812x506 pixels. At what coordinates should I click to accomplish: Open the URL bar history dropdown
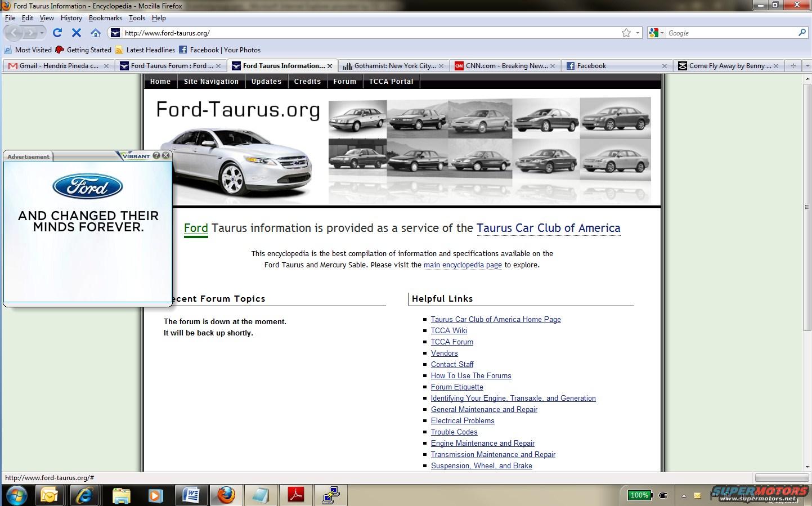[638, 33]
